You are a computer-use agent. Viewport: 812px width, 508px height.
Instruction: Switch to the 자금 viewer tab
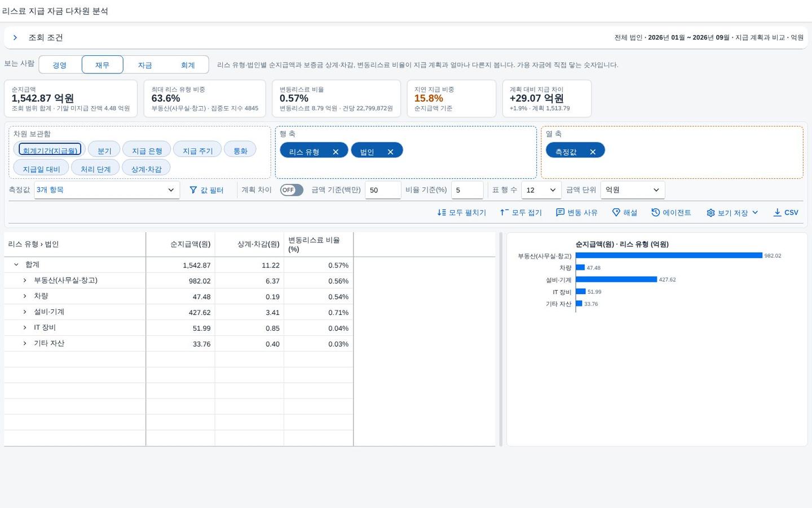(x=145, y=65)
